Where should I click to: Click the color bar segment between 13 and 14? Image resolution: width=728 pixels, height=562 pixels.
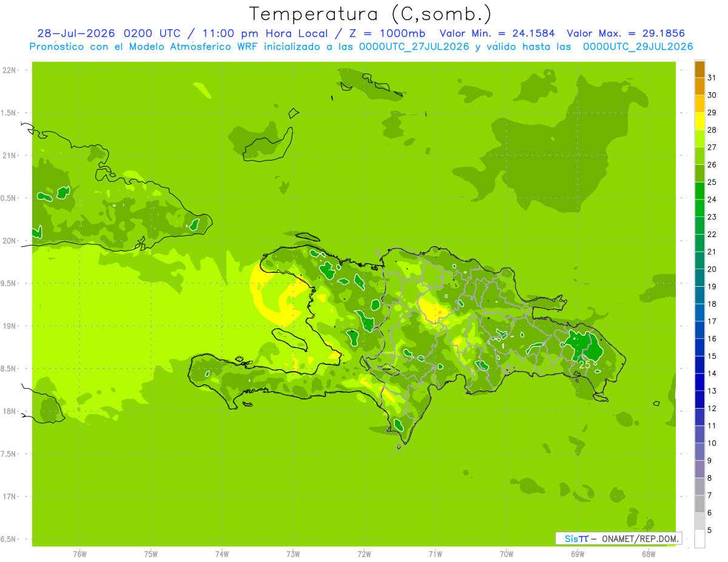[699, 383]
